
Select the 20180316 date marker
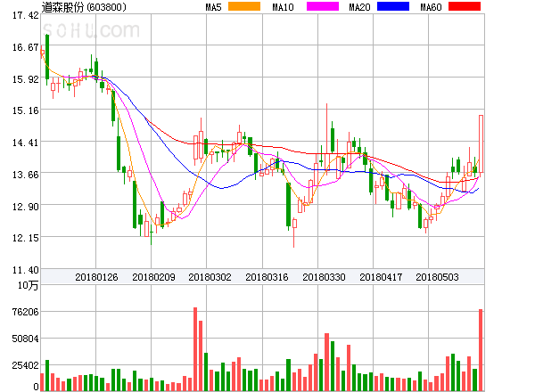pyautogui.click(x=267, y=277)
